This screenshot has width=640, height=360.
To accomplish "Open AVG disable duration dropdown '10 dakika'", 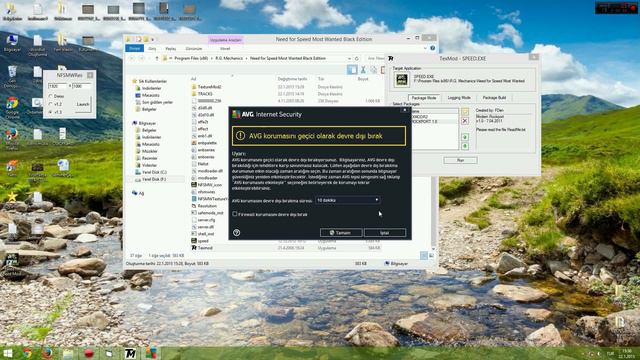I will click(x=348, y=200).
